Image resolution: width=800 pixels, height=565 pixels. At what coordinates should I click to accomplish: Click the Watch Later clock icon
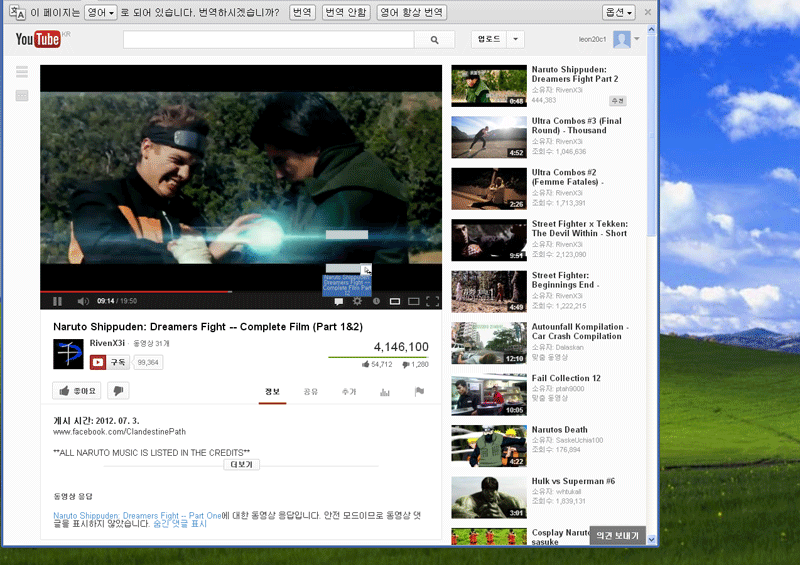[376, 301]
